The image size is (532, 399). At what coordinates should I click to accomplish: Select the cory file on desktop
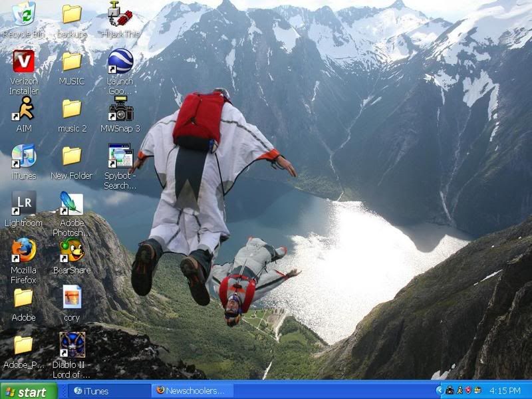pyautogui.click(x=72, y=298)
